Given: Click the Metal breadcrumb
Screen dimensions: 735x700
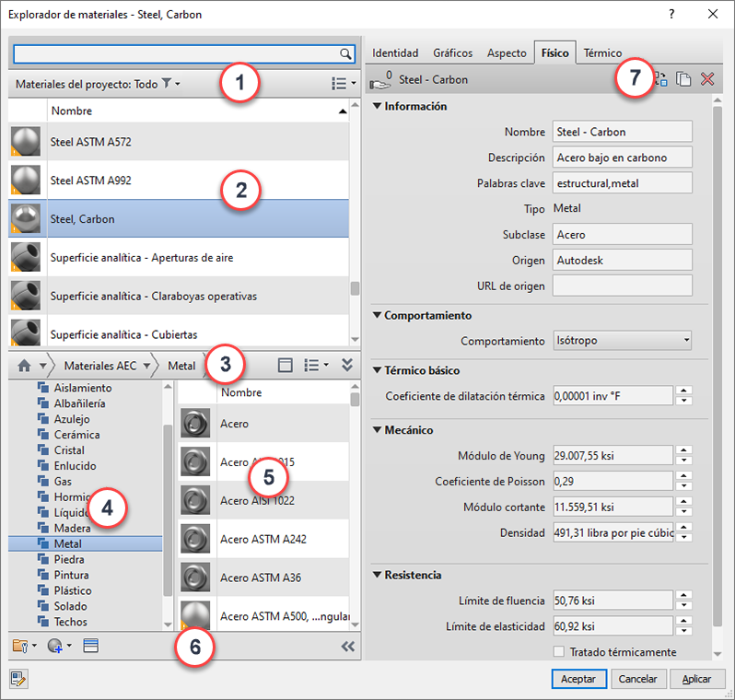Looking at the screenshot, I should [181, 366].
